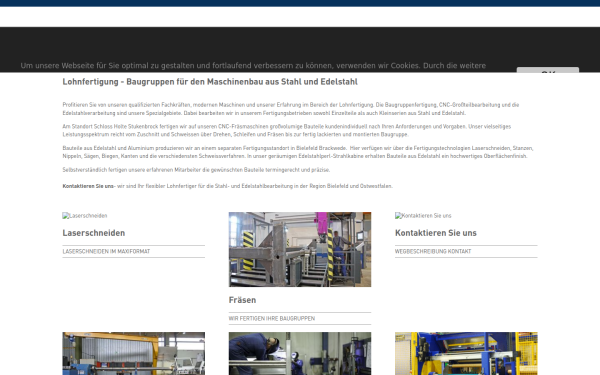Click the paragraph starting Profitieren Sie von unseren
This screenshot has height=375, width=600.
click(291, 109)
